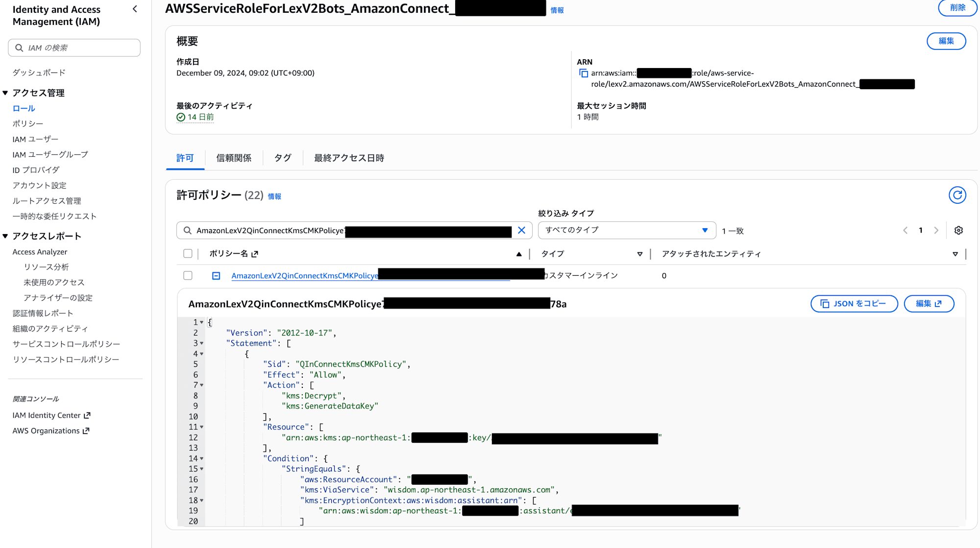Screen dimensions: 980x548
Task: Check the AmazonLexV2QinConnectKmsCMKPolicy row checkbox
Action: pyautogui.click(x=188, y=276)
